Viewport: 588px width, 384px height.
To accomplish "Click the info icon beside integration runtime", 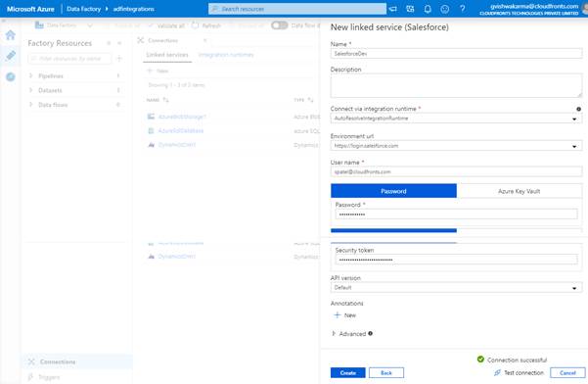I will (578, 109).
